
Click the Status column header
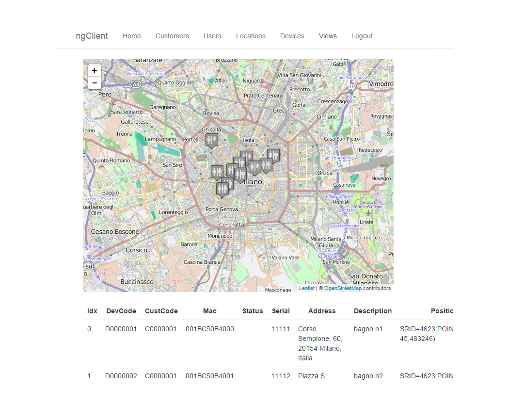253,311
